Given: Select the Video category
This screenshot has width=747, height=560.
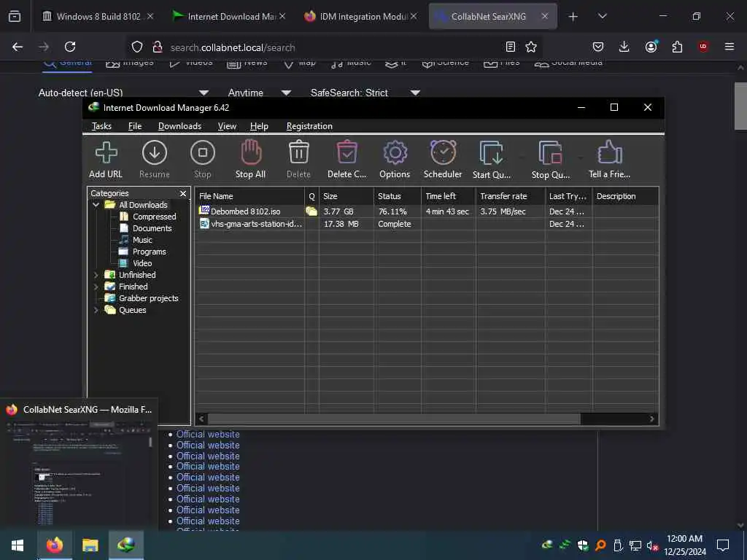Looking at the screenshot, I should coord(142,263).
